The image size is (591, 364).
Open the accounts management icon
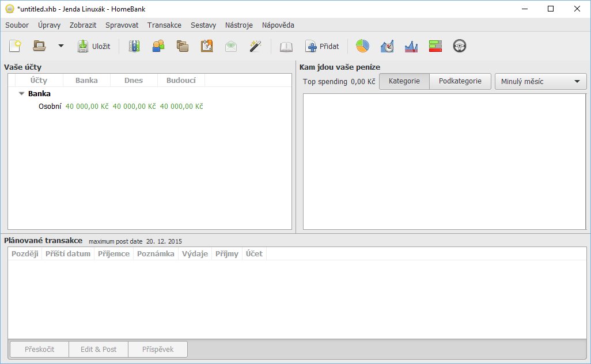134,46
